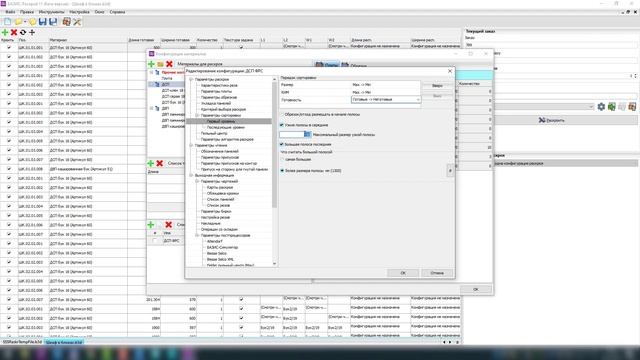Toggle Обрезок/отход размещать в начале полосы checkbox
640x360 pixels.
pos(282,115)
